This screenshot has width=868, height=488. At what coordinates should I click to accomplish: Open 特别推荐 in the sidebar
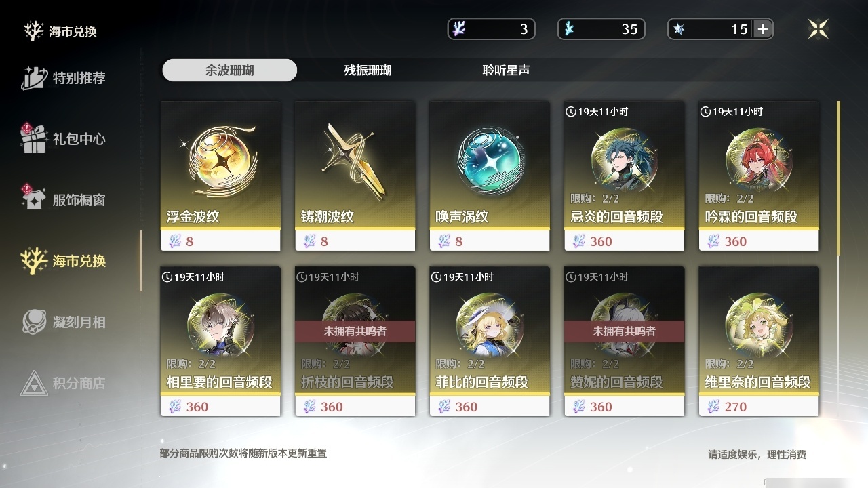point(63,78)
